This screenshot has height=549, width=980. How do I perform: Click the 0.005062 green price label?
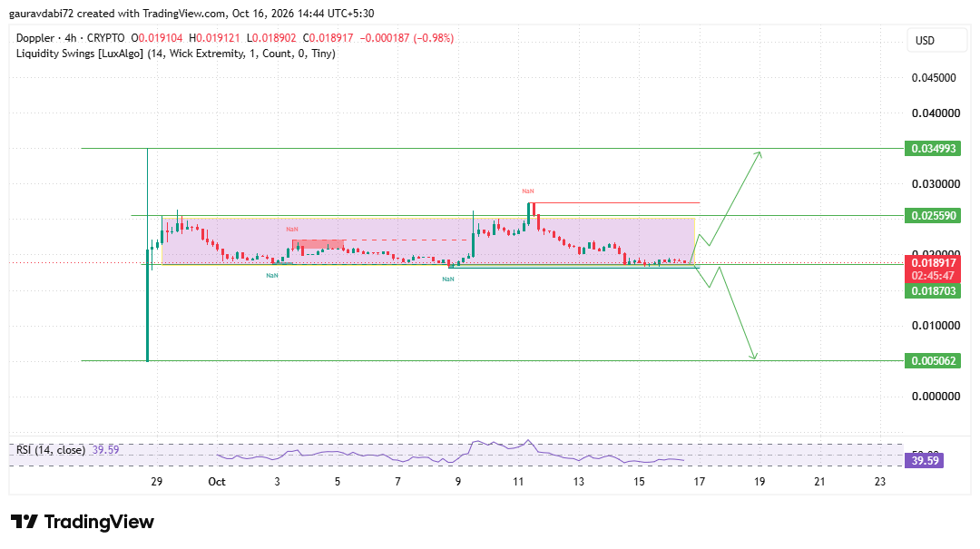click(933, 361)
